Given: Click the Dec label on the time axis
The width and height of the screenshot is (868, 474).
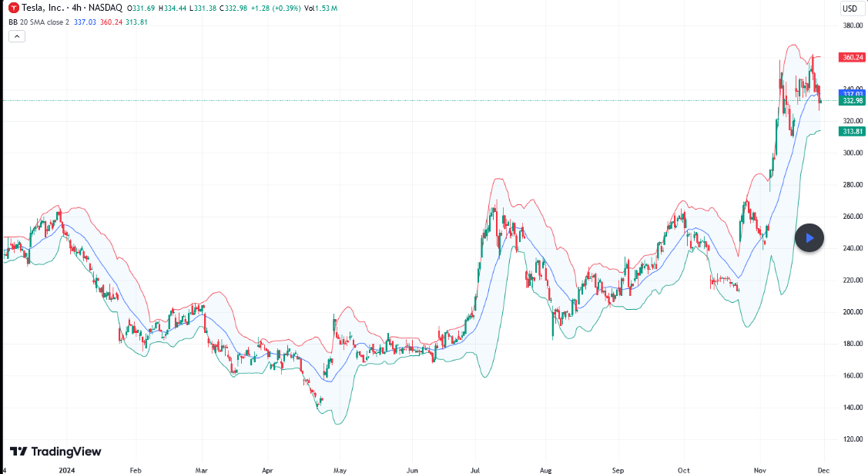Looking at the screenshot, I should [x=824, y=470].
